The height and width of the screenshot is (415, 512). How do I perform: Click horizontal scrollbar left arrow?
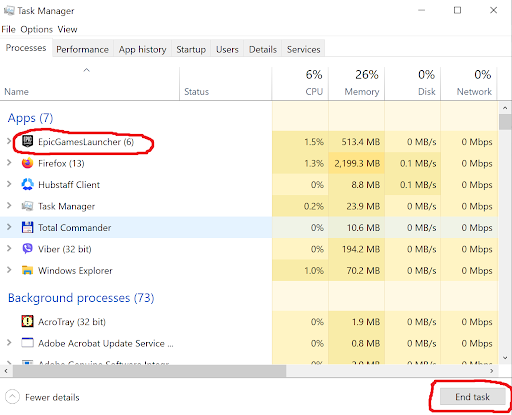(x=6, y=371)
